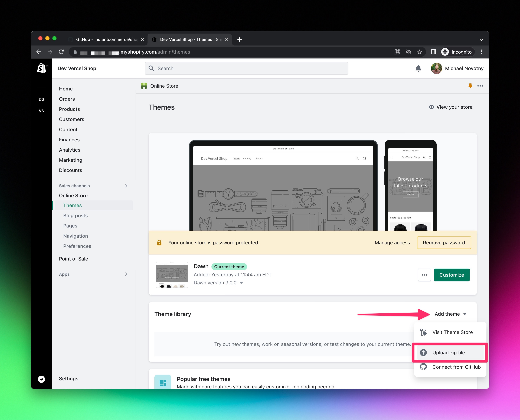Open Pages under Online Store

(70, 226)
